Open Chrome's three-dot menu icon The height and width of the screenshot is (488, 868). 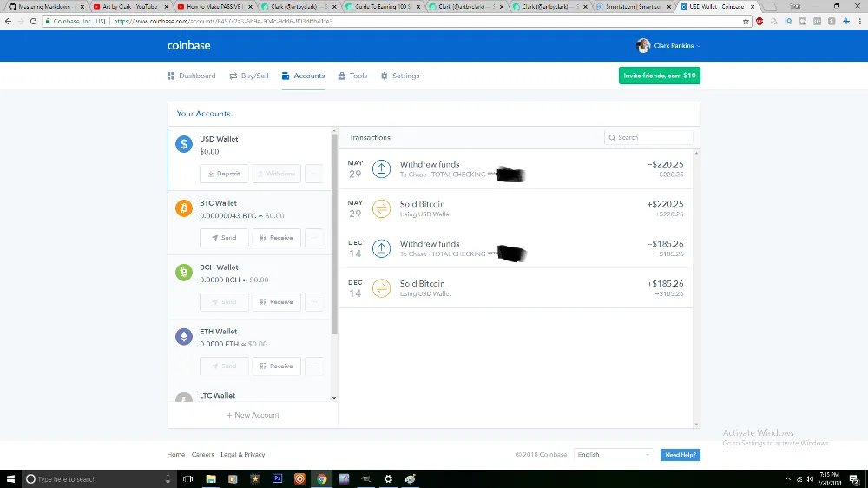pos(859,21)
